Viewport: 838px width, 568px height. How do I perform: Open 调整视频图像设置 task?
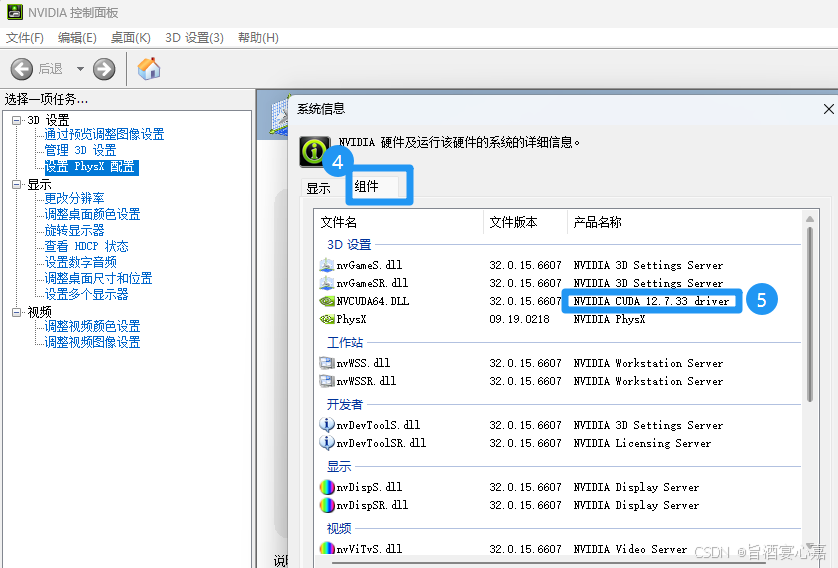click(x=92, y=343)
